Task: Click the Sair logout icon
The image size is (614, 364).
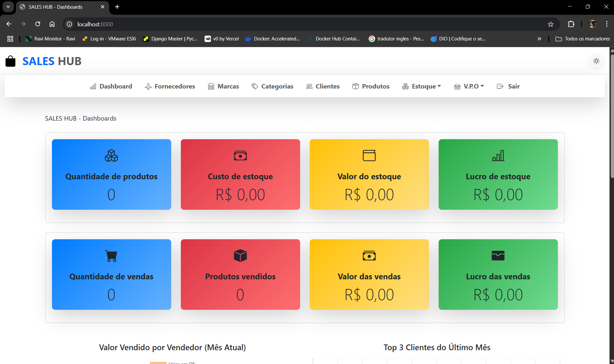Action: [x=500, y=86]
